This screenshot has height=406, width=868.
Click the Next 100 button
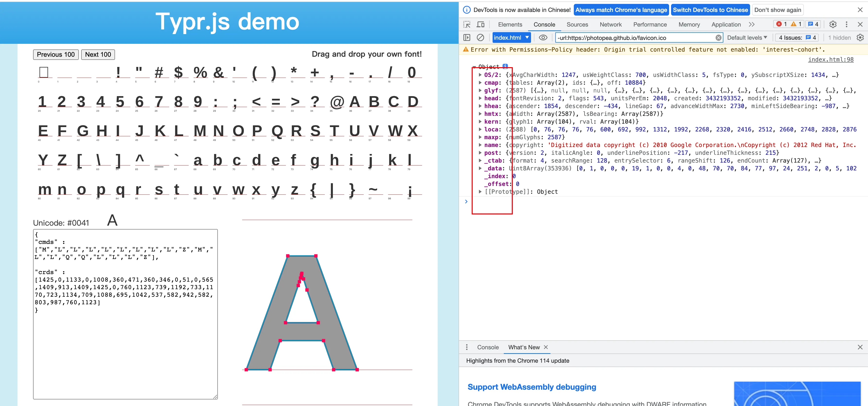98,54
